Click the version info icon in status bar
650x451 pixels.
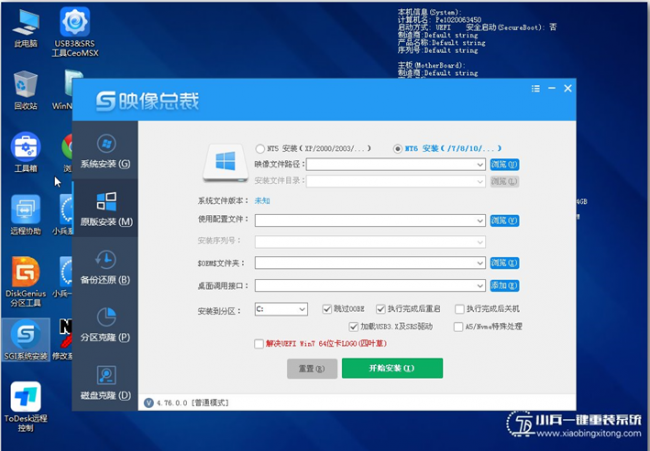point(148,403)
